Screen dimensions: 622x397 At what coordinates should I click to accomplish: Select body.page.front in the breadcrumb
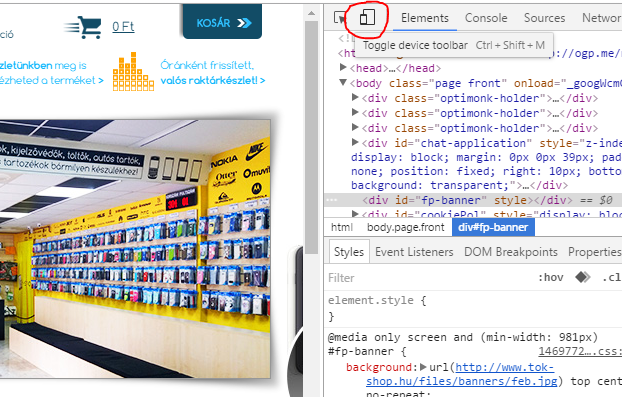point(405,227)
